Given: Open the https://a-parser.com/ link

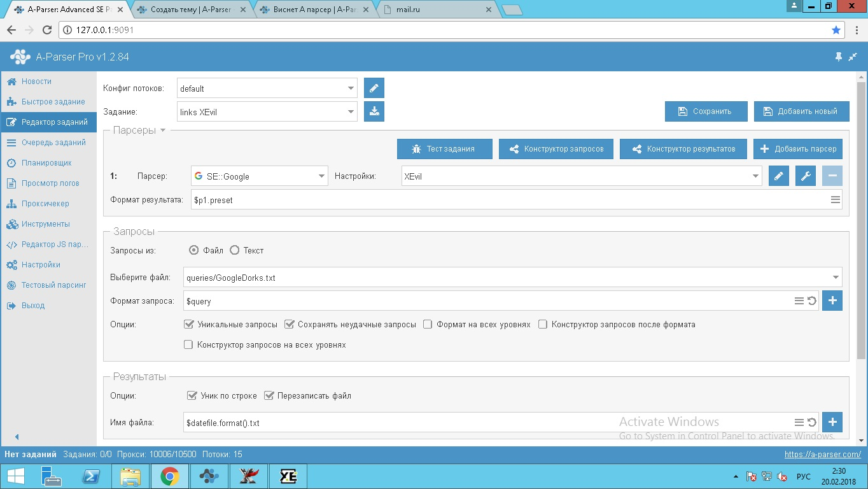Looking at the screenshot, I should coord(822,454).
